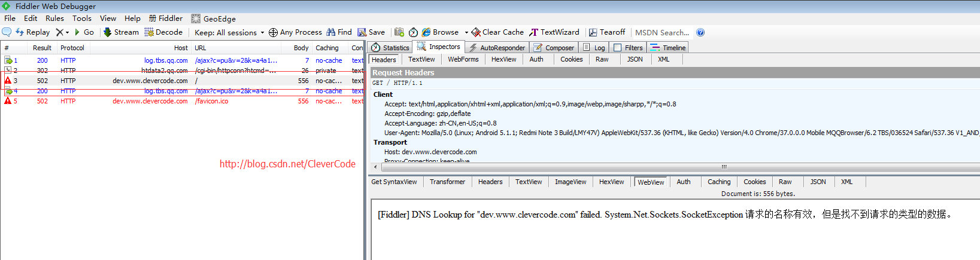This screenshot has width=980, height=260.
Task: Click left arrow of headers scrollbar
Action: tap(375, 167)
